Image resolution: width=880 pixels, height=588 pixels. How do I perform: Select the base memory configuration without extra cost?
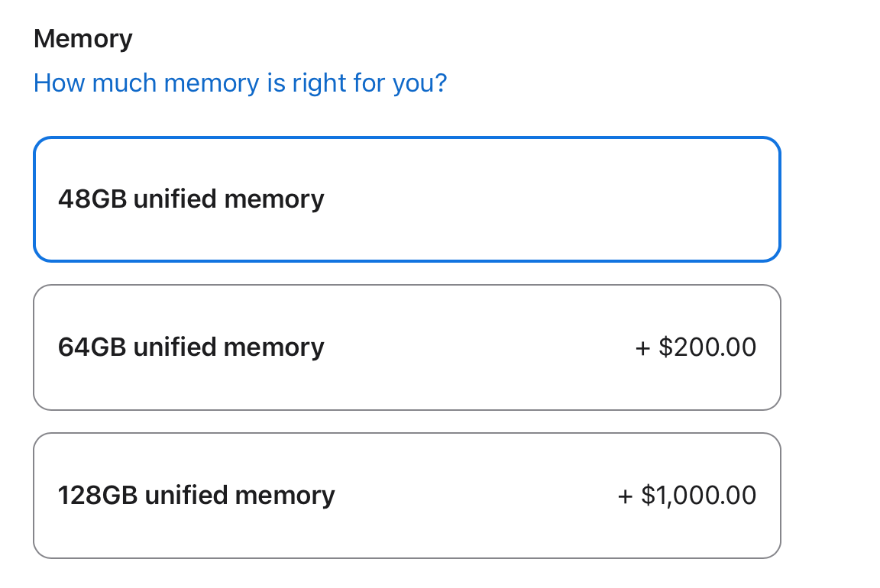pyautogui.click(x=406, y=199)
